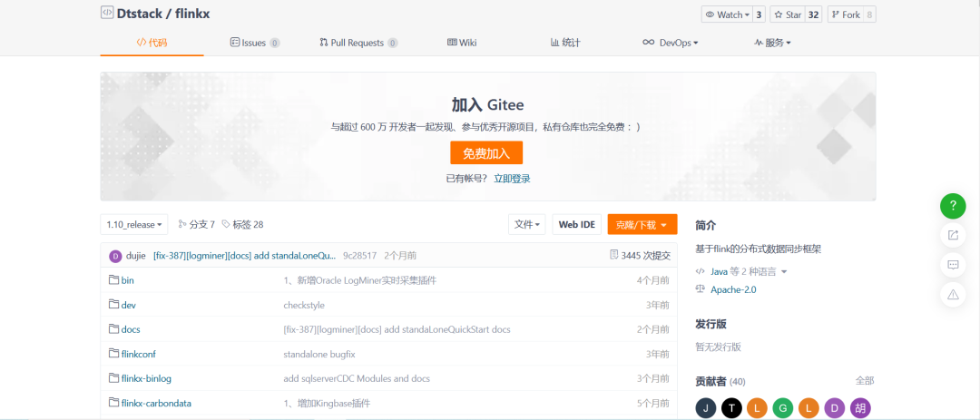Click the repository code icon beside Dtstack
This screenshot has height=420, width=980.
pos(107,13)
